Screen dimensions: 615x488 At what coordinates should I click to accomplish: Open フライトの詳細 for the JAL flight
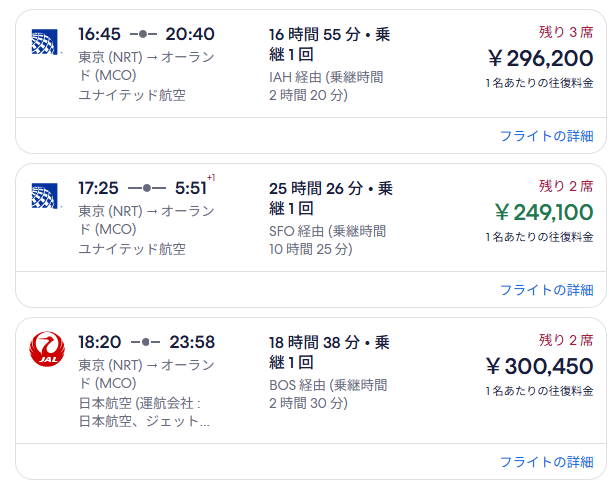pos(546,462)
